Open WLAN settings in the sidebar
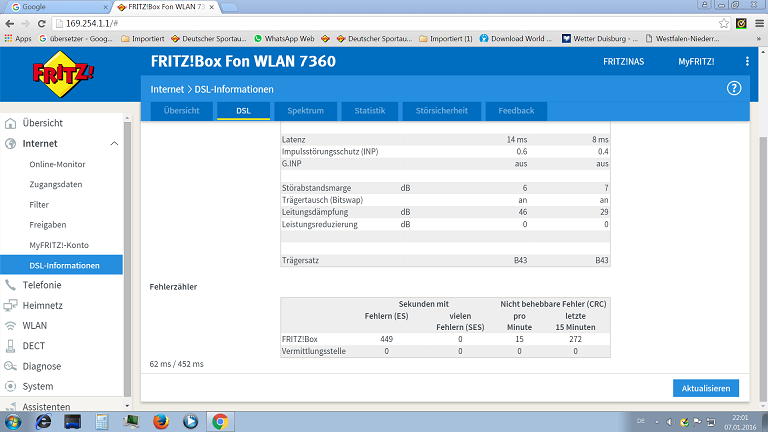 [x=34, y=326]
